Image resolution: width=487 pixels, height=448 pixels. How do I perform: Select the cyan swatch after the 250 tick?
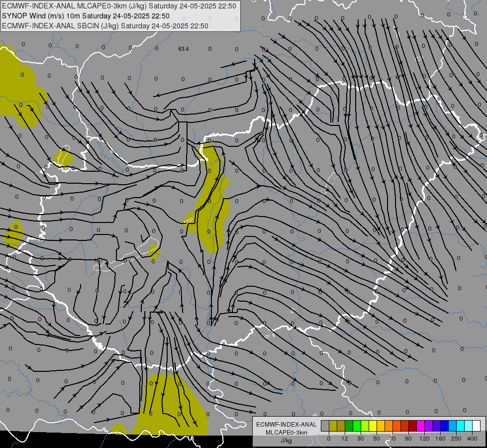(x=461, y=426)
